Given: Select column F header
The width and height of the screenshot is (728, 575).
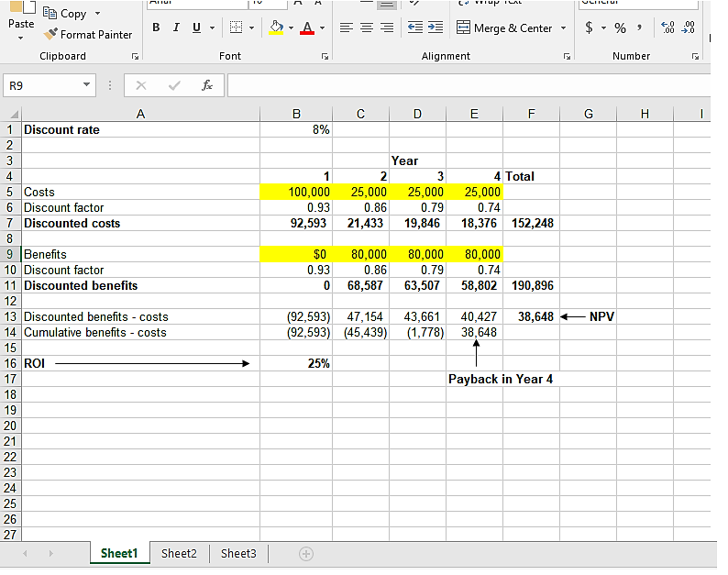Looking at the screenshot, I should coord(531,114).
